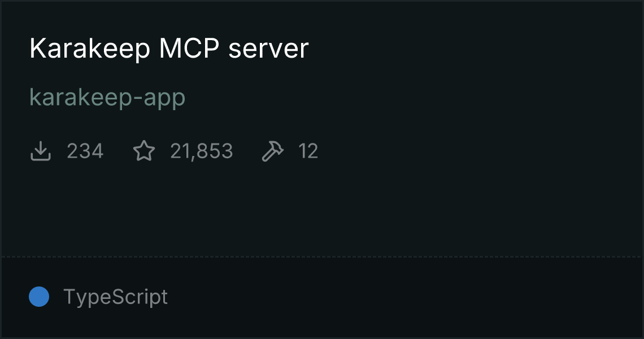
Task: Click the 12 tools count
Action: (308, 151)
